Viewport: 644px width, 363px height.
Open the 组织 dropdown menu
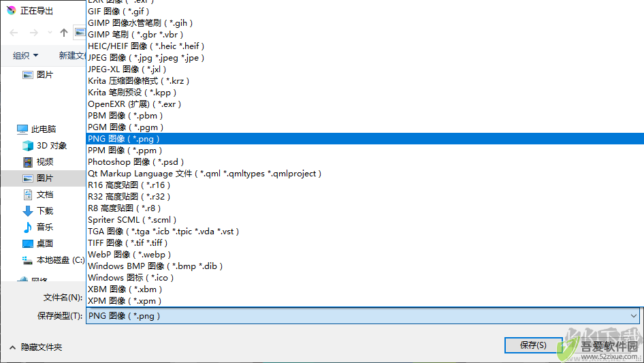pyautogui.click(x=25, y=55)
